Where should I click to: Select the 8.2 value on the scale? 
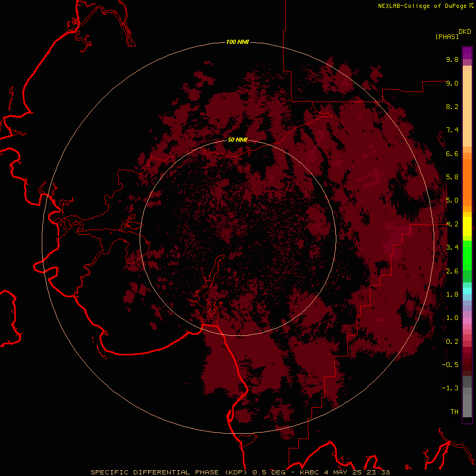452,106
